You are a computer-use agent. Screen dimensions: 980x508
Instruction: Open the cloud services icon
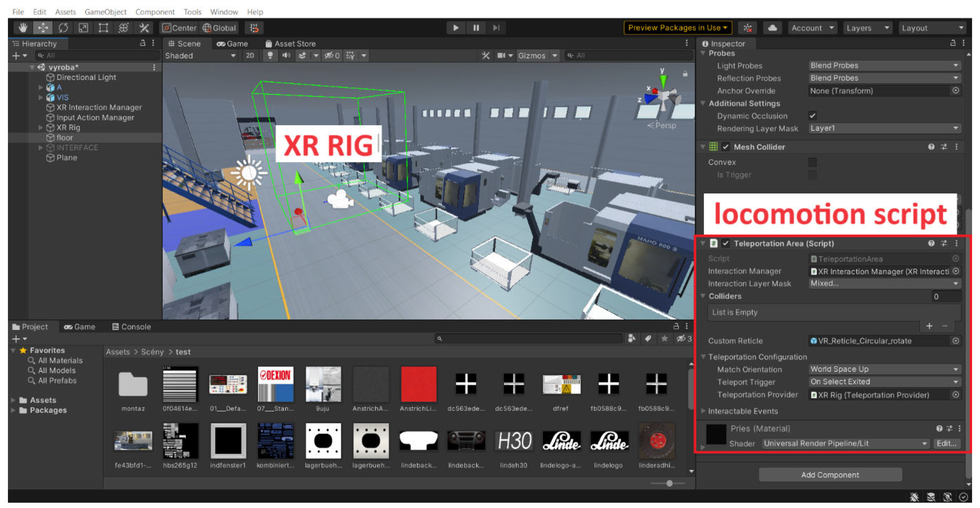772,28
